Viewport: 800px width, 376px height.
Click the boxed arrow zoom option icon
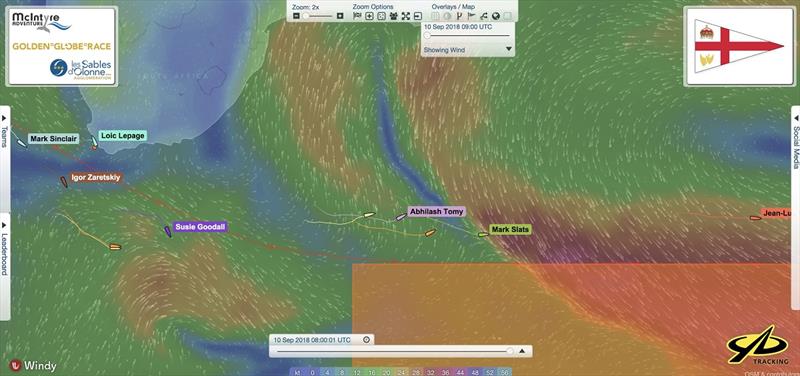[x=418, y=16]
